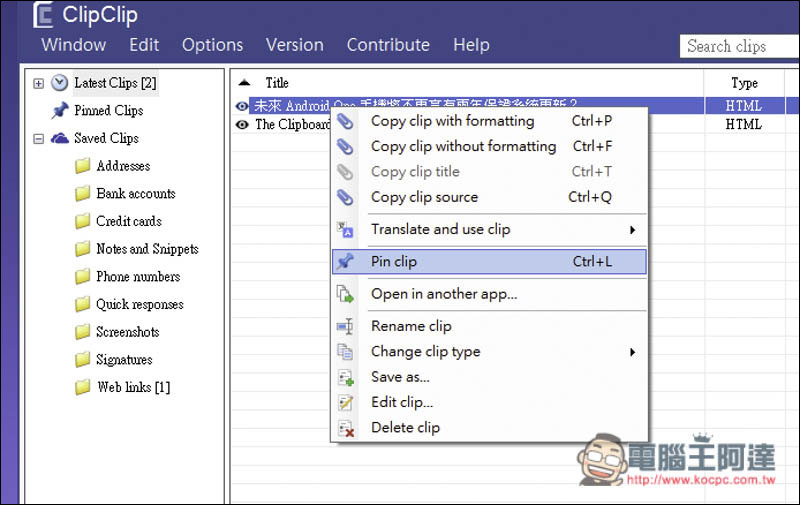This screenshot has width=800, height=505.
Task: Click the Notes and Snippets folder icon
Action: pyautogui.click(x=82, y=249)
